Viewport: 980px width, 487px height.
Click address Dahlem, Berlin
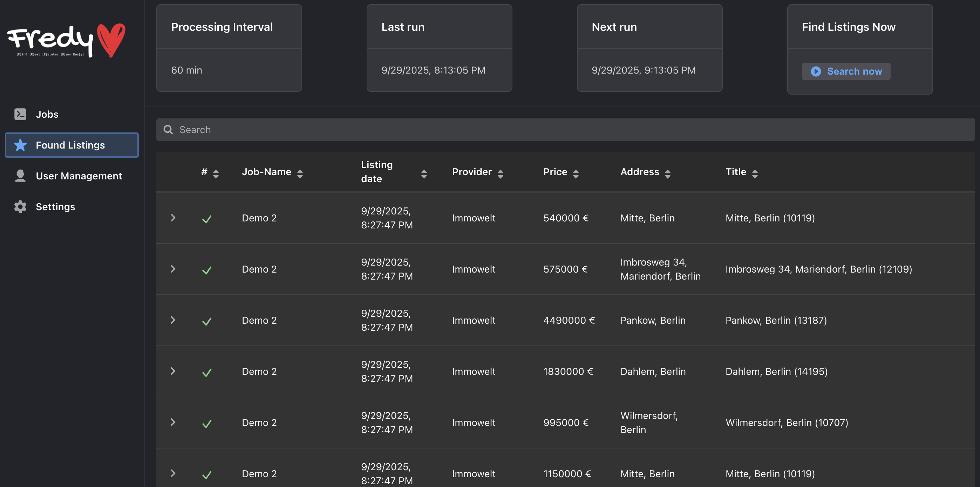click(x=653, y=371)
